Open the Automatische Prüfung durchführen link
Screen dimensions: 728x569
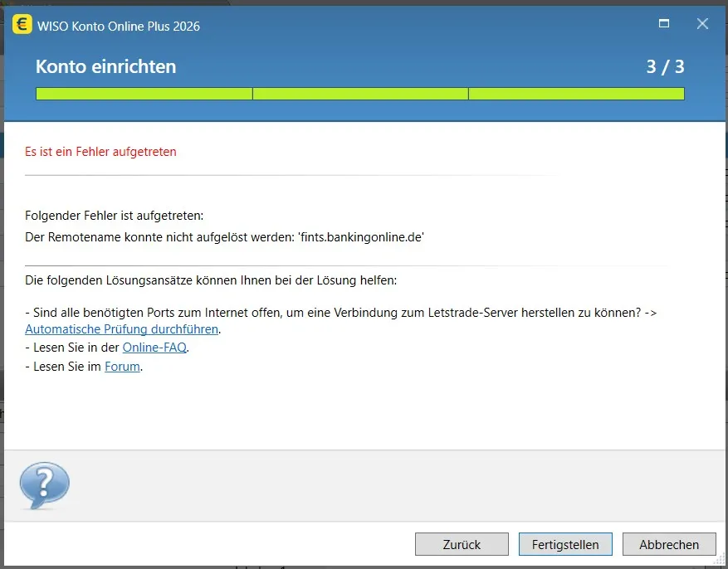(122, 329)
